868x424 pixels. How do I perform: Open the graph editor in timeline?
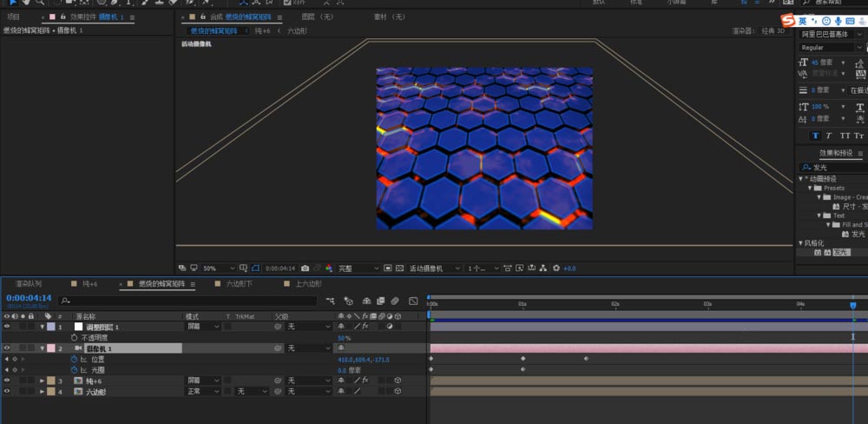[x=412, y=301]
